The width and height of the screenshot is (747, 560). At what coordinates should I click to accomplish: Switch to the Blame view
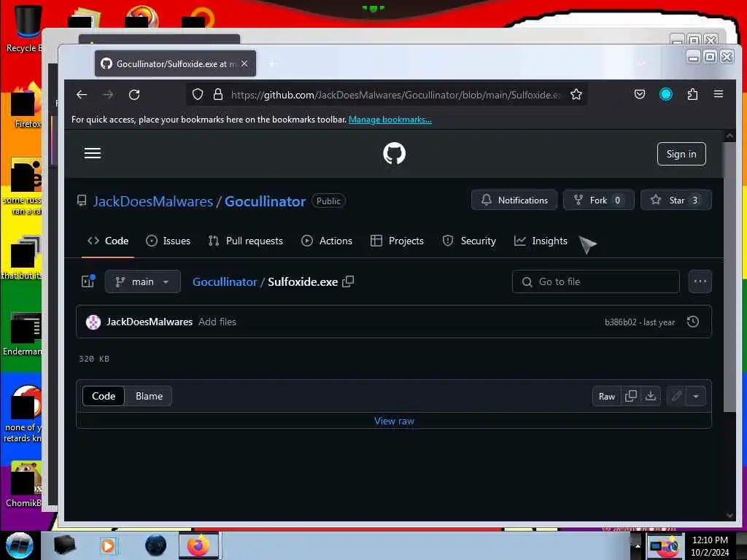(149, 396)
